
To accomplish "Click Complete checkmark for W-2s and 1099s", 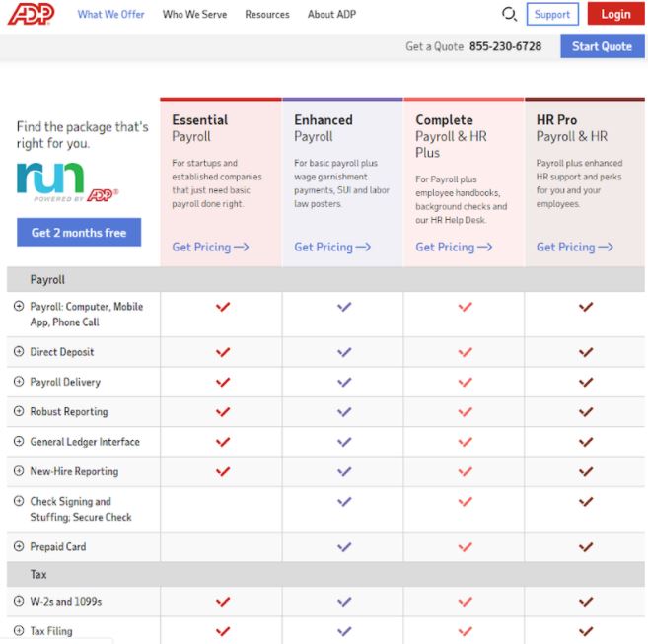I will click(x=465, y=602).
